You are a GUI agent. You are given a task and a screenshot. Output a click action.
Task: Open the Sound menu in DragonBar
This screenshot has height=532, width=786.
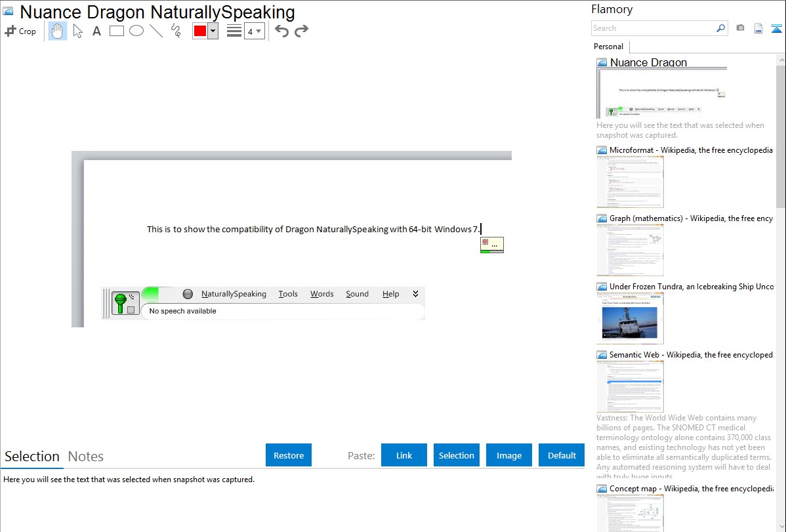(x=357, y=294)
